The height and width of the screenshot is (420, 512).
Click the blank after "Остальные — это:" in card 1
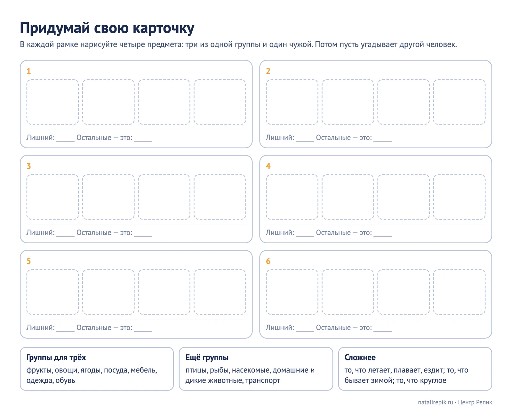143,138
